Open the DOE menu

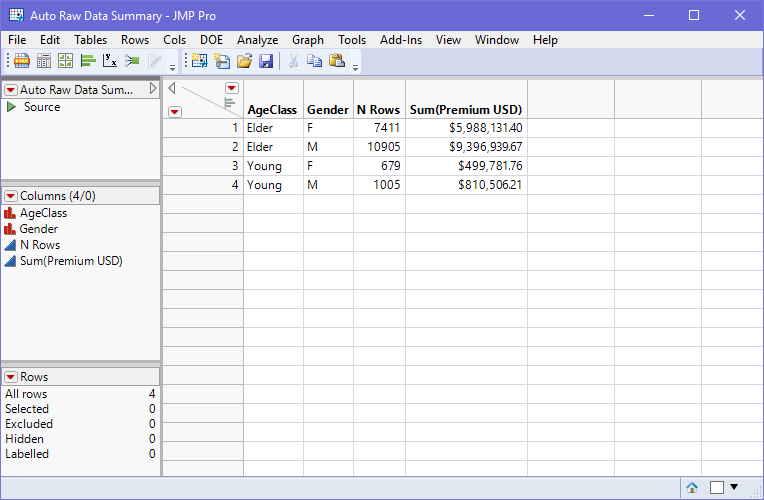[211, 40]
